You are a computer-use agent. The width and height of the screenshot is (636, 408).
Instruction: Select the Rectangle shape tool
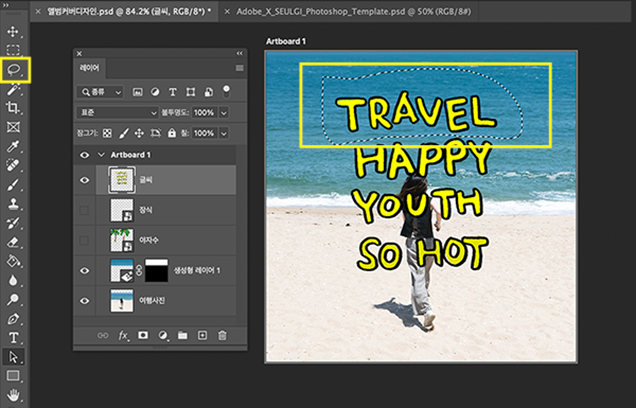[x=13, y=376]
